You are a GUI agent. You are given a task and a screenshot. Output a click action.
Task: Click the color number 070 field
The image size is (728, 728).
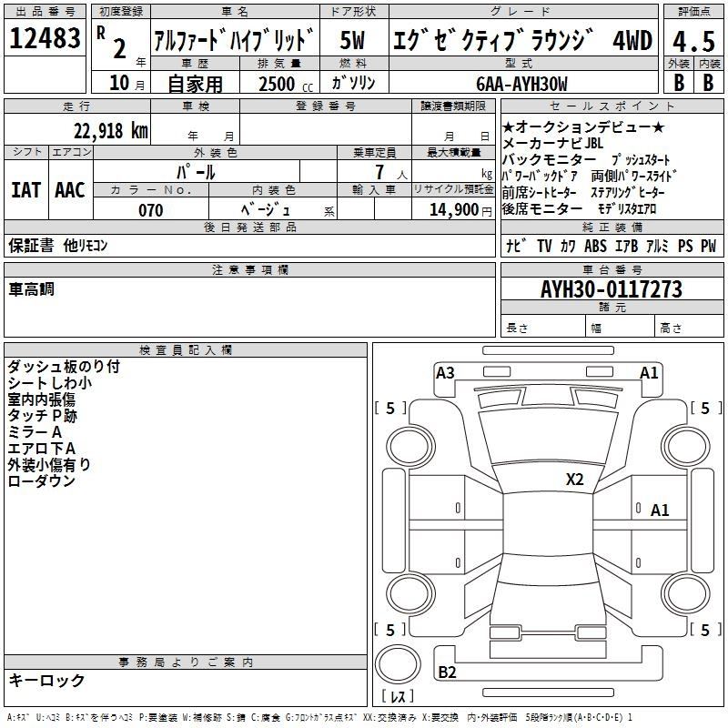tap(151, 210)
